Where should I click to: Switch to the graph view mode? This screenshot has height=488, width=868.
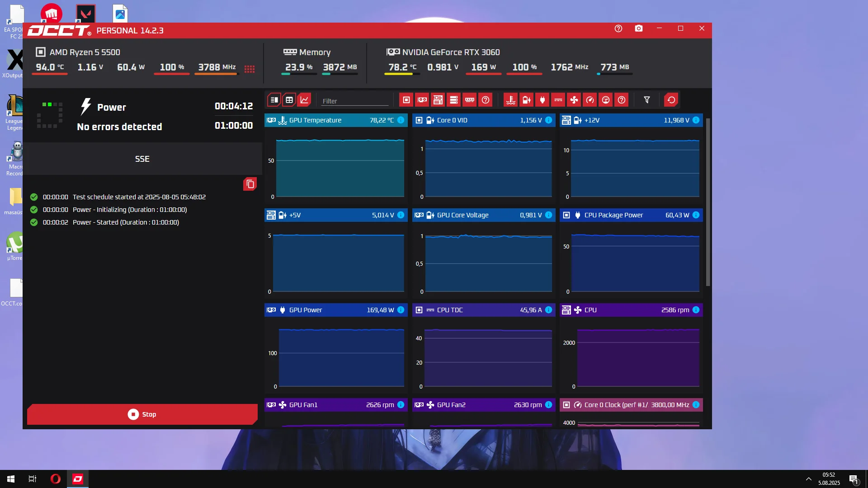coord(304,100)
